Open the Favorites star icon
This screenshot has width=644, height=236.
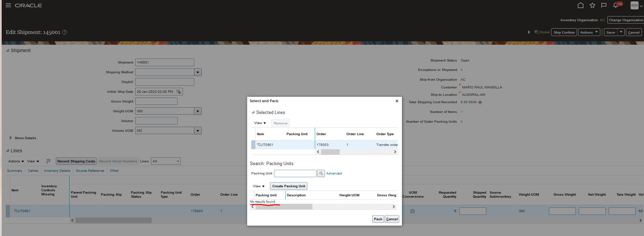point(592,5)
